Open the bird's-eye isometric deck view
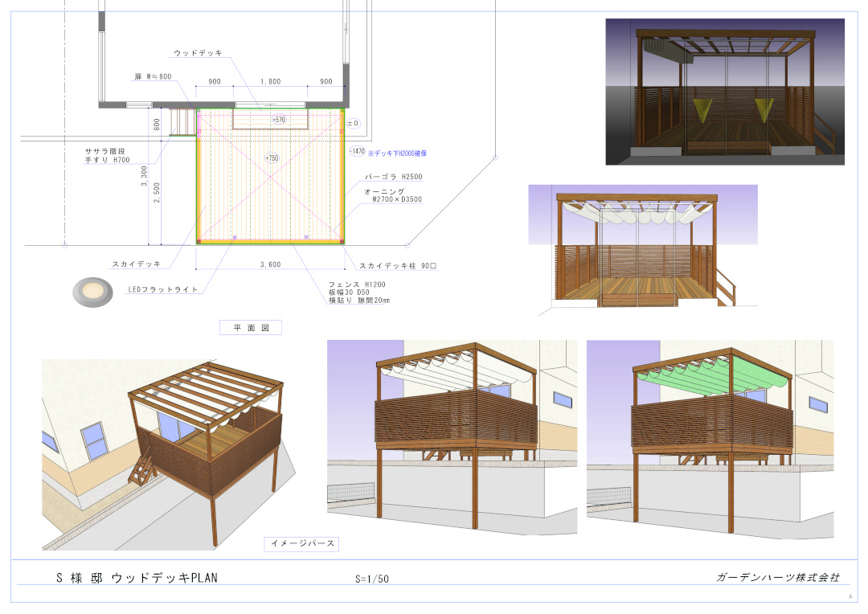The width and height of the screenshot is (868, 614). pyautogui.click(x=169, y=455)
